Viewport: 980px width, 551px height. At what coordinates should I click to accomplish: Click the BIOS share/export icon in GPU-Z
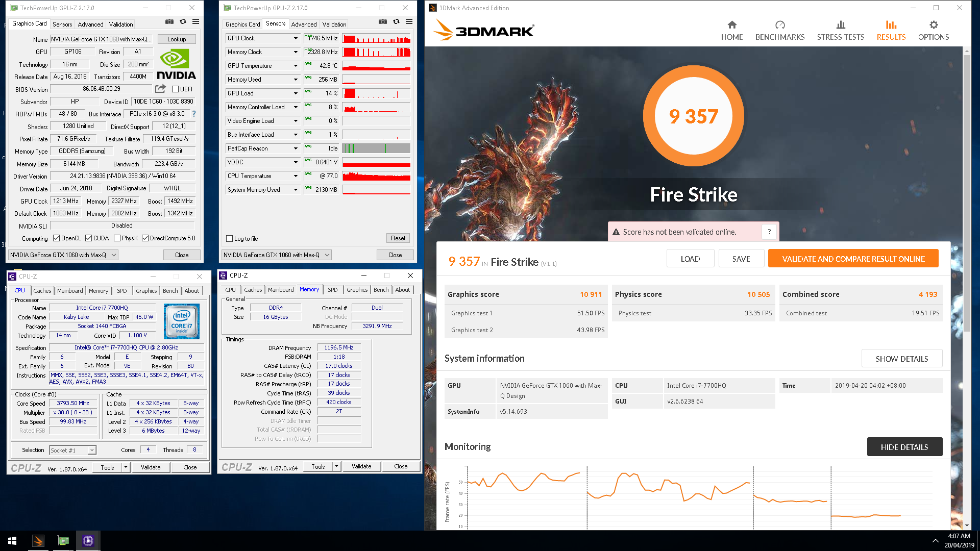click(x=161, y=89)
